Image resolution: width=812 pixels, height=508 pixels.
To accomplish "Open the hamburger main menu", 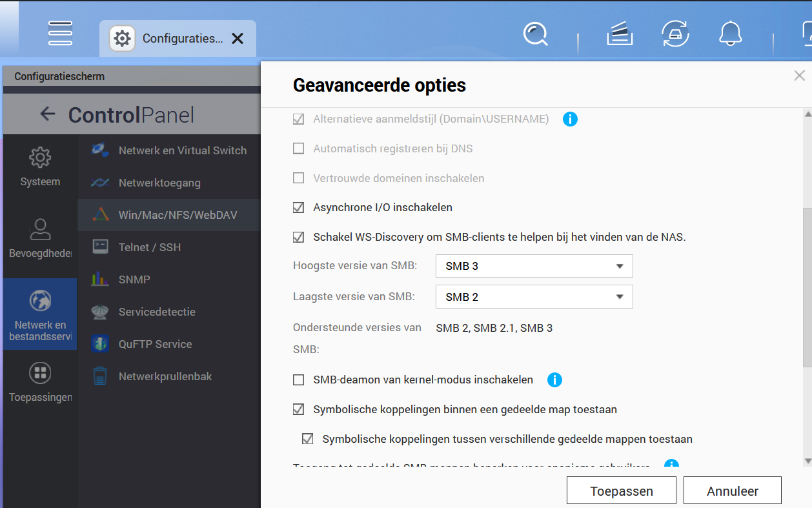I will click(x=60, y=33).
